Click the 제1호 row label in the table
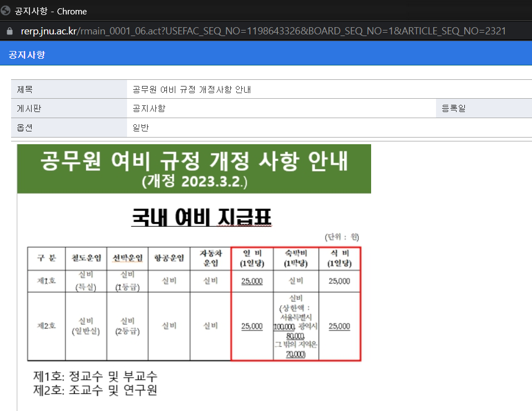This screenshot has height=411, width=532. [x=46, y=281]
